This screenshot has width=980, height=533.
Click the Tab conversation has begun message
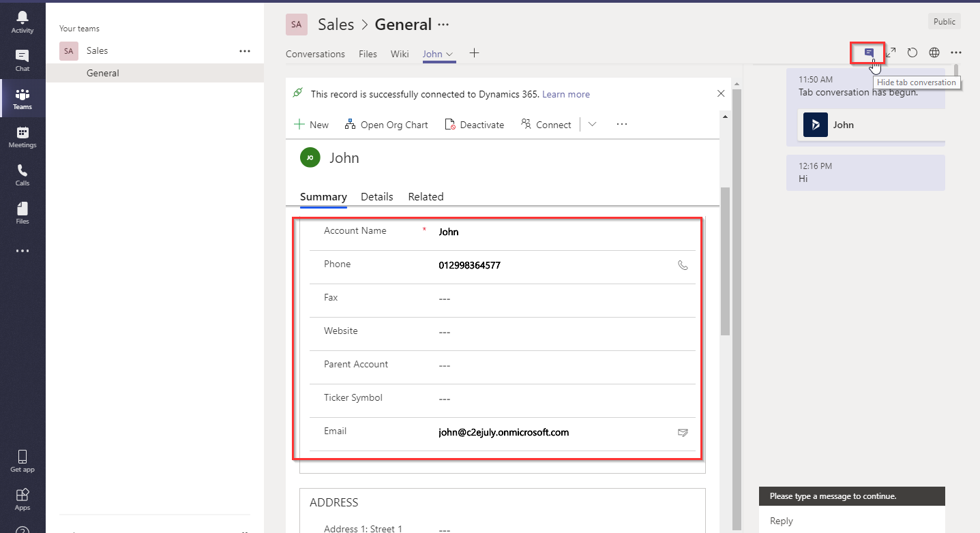858,92
